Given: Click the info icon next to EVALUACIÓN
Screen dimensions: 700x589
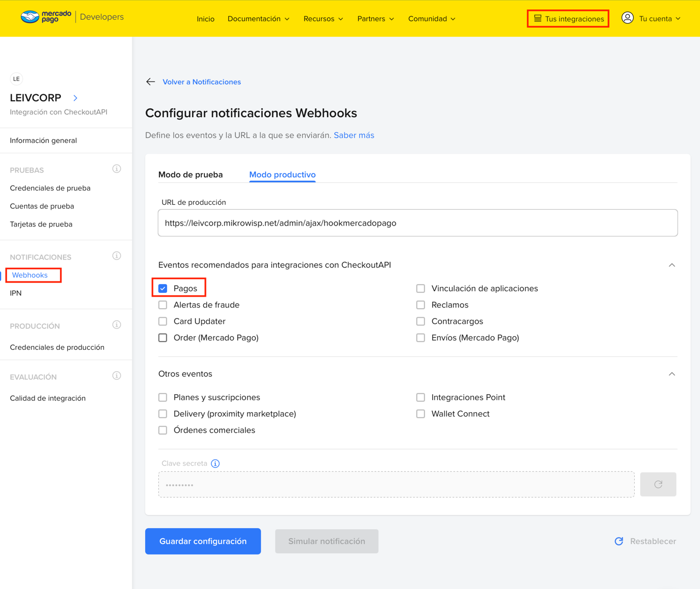Looking at the screenshot, I should pos(117,376).
